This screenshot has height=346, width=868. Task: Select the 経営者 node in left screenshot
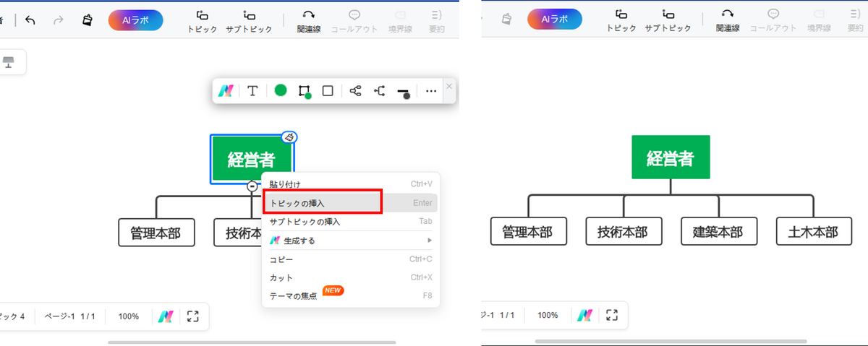coord(251,159)
